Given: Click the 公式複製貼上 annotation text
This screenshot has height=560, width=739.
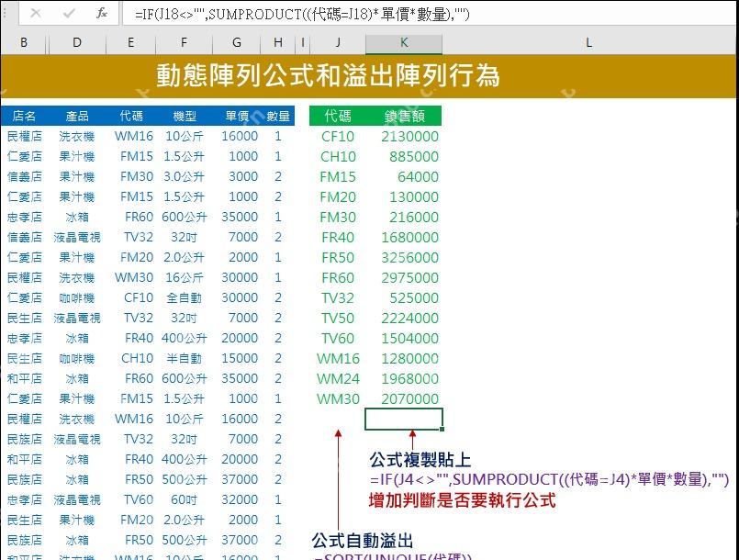Looking at the screenshot, I should coord(420,460).
